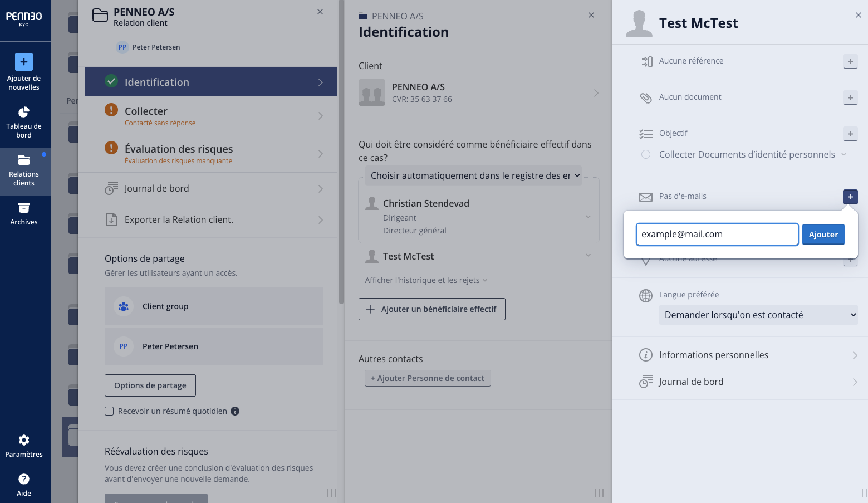Click the example@mail.com input field
This screenshot has height=503, width=868.
(x=717, y=235)
